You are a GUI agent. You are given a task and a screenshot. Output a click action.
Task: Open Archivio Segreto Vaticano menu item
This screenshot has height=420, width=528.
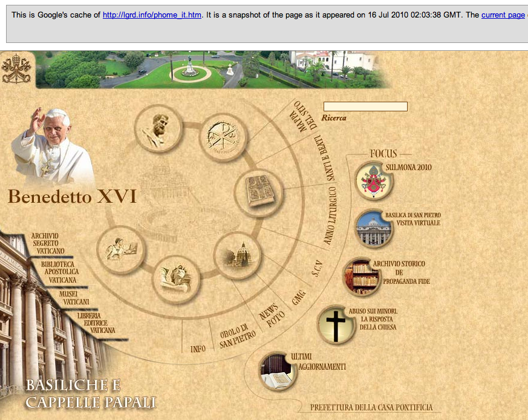tap(50, 243)
